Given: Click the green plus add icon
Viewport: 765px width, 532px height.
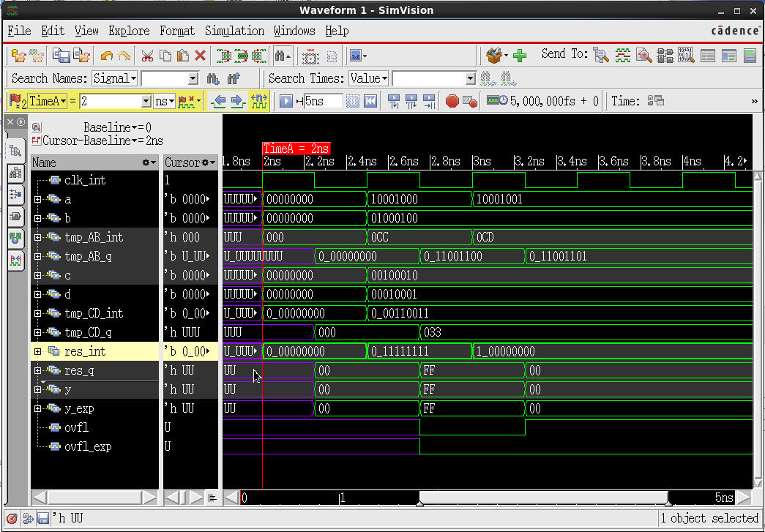Looking at the screenshot, I should [x=520, y=56].
